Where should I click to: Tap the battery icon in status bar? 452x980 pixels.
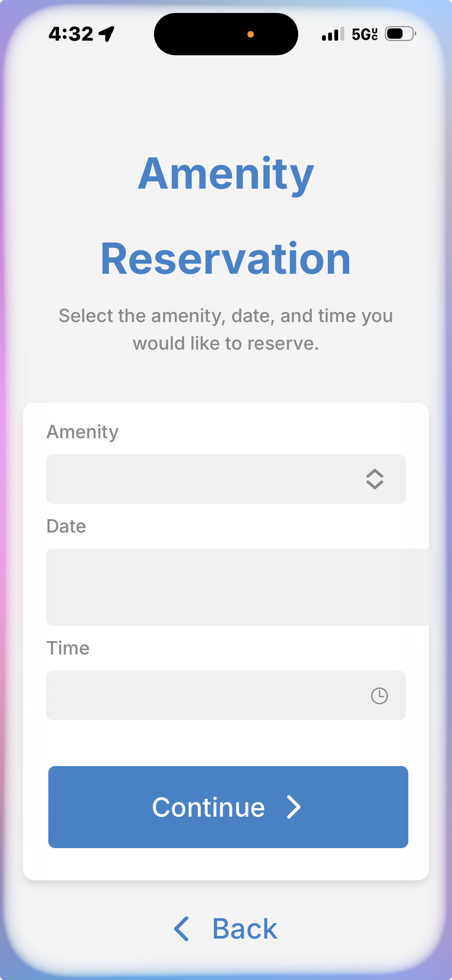click(400, 34)
